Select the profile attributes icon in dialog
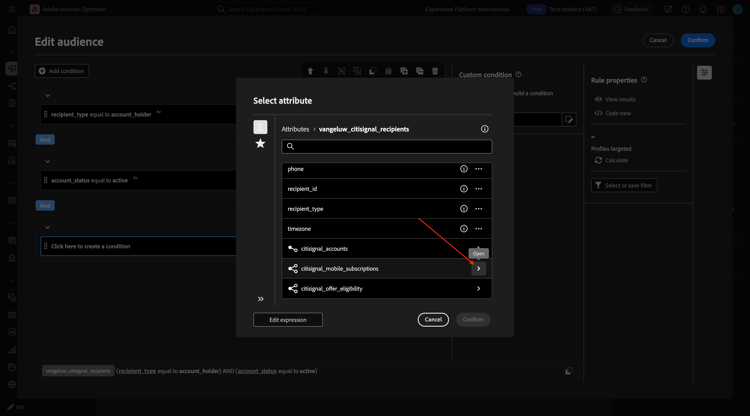Viewport: 750px width, 416px height. tap(260, 127)
